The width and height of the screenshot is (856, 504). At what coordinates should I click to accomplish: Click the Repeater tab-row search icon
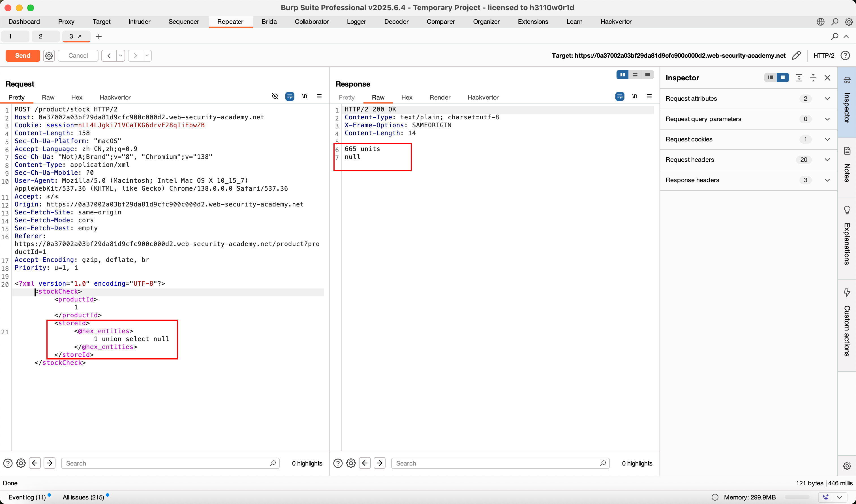[834, 36]
